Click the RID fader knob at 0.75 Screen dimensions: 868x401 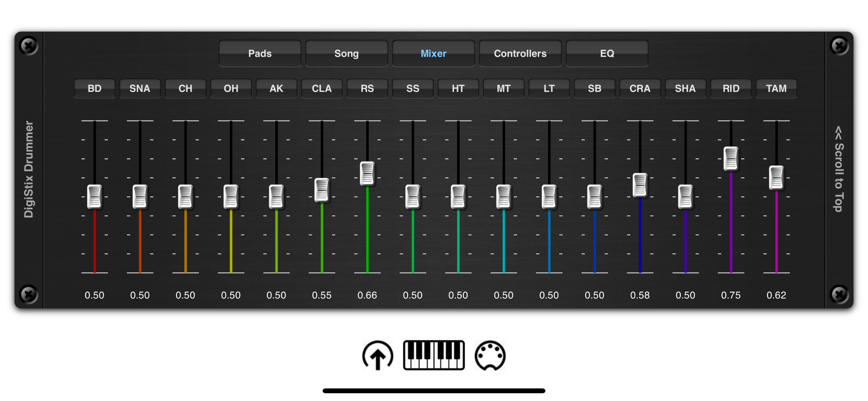(x=731, y=159)
